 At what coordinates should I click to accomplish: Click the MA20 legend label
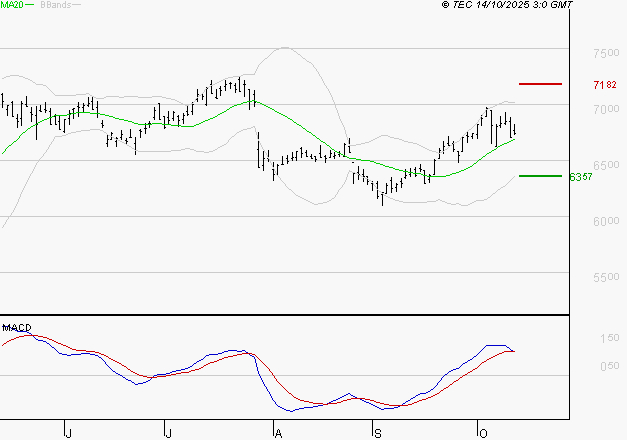12,5
